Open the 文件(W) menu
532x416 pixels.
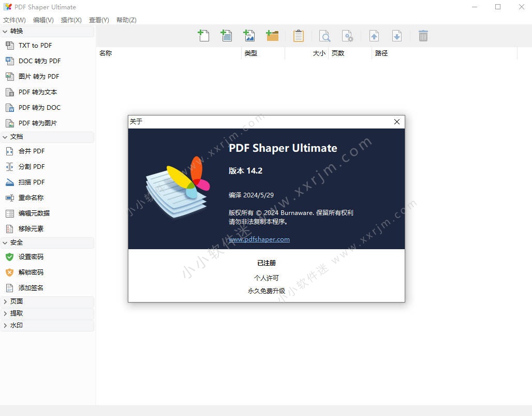pyautogui.click(x=14, y=20)
